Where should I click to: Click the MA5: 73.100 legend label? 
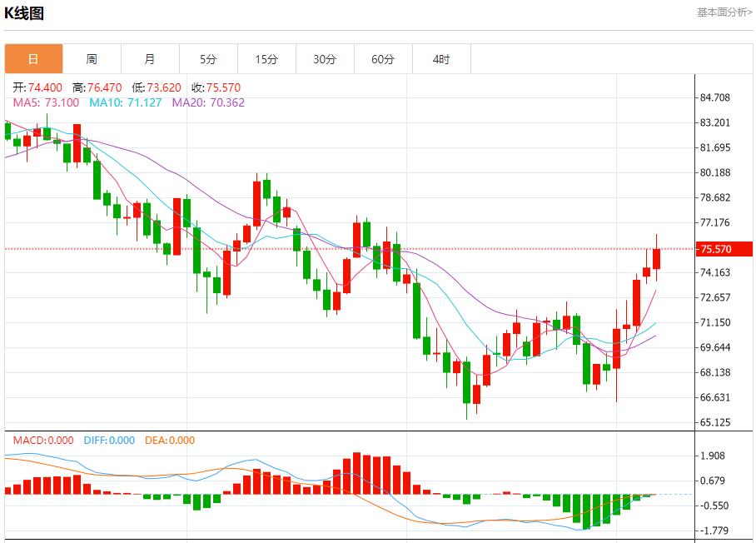click(46, 102)
